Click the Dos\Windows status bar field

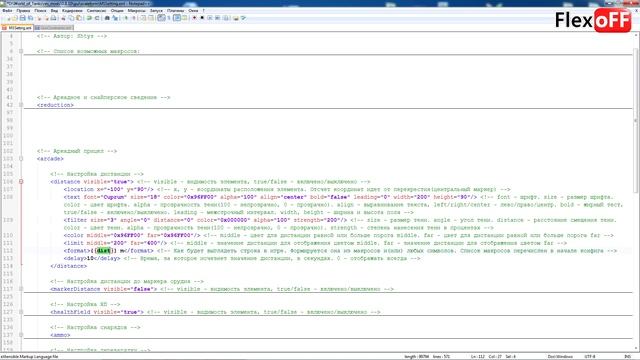(x=560, y=357)
